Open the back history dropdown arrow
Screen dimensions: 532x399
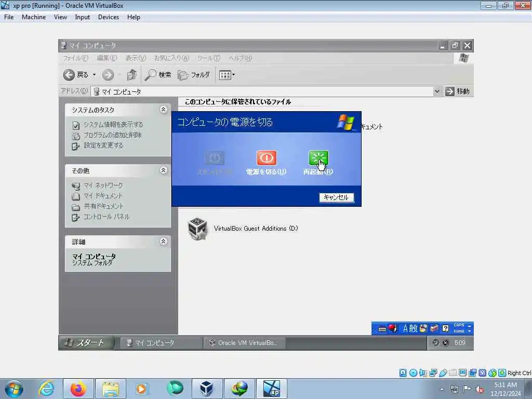click(95, 75)
